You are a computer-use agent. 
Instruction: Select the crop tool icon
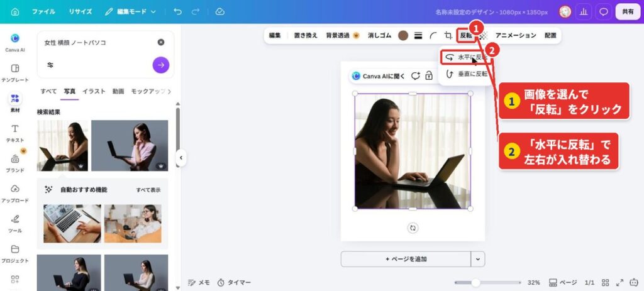(448, 36)
